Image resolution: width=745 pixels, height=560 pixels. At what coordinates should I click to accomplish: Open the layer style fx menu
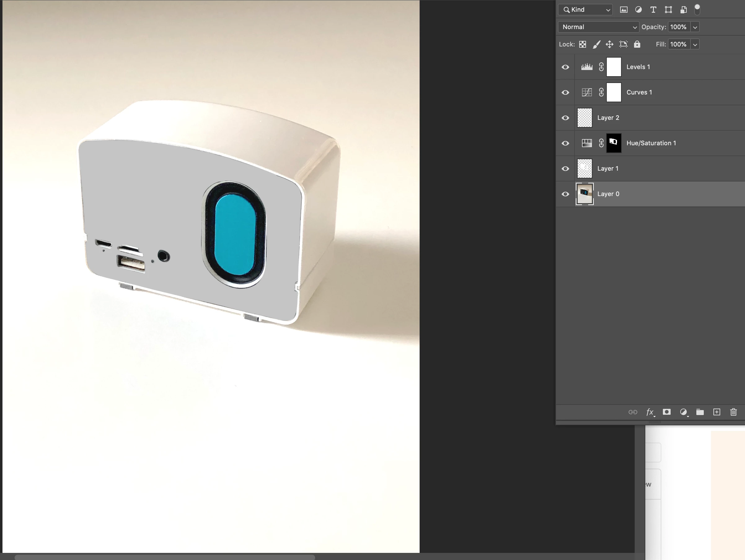click(650, 412)
